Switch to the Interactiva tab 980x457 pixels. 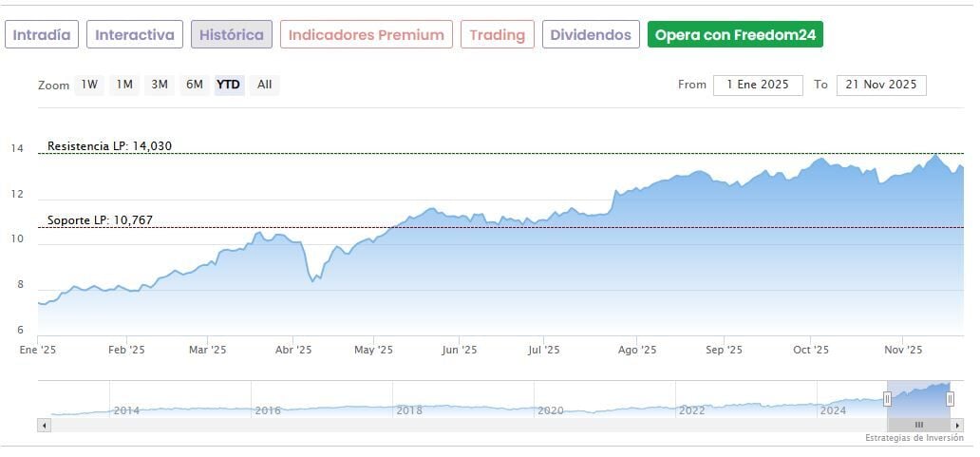(135, 35)
